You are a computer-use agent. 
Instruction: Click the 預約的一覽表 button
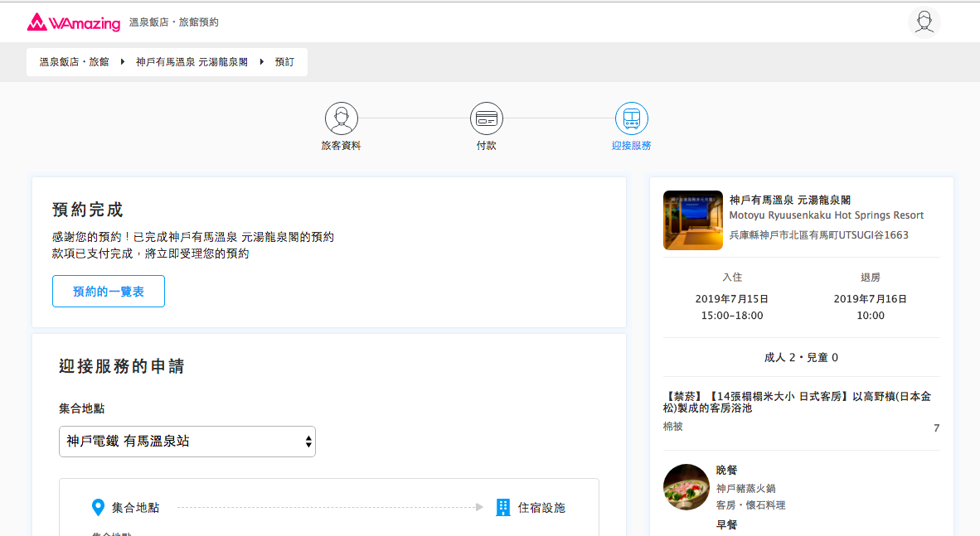click(x=109, y=291)
